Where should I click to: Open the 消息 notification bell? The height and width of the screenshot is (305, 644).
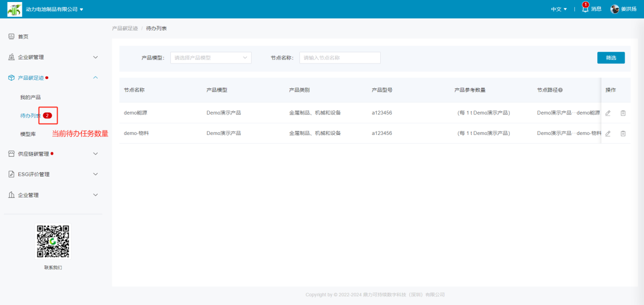pos(585,9)
